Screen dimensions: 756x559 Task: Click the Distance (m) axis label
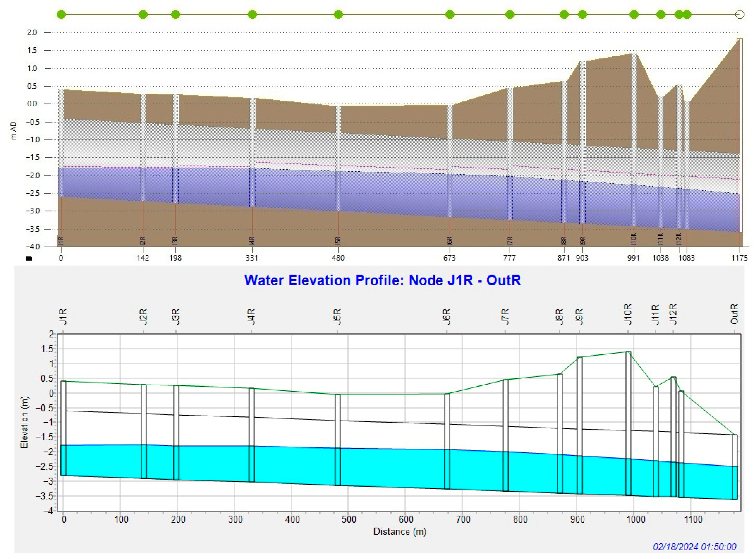coord(399,532)
